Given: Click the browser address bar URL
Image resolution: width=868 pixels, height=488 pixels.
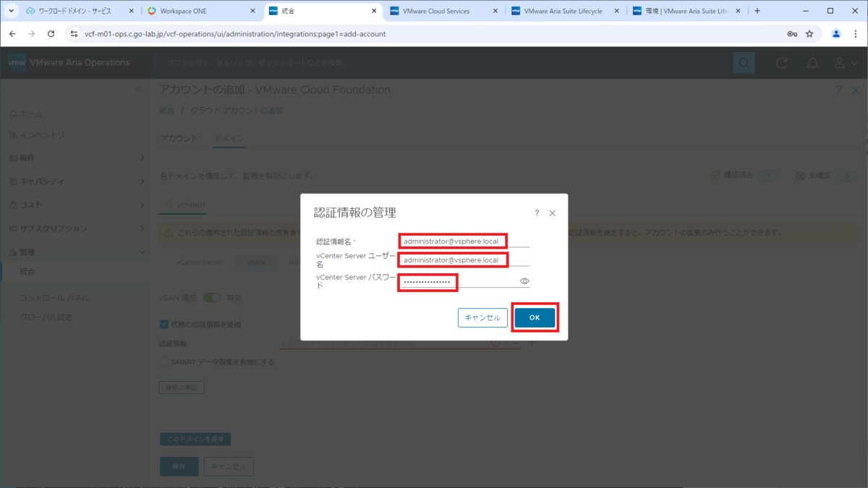Looking at the screenshot, I should [x=235, y=34].
